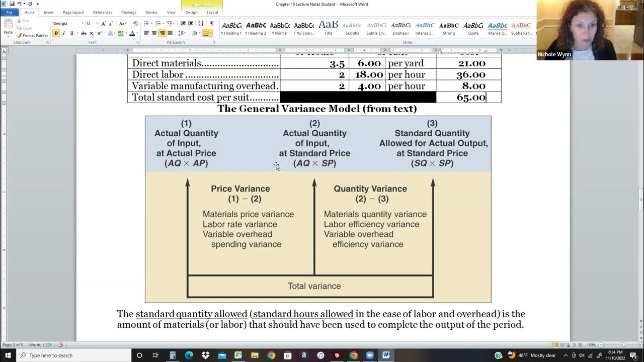The height and width of the screenshot is (362, 644).
Task: Click the Bullets list icon
Action: pos(147,24)
